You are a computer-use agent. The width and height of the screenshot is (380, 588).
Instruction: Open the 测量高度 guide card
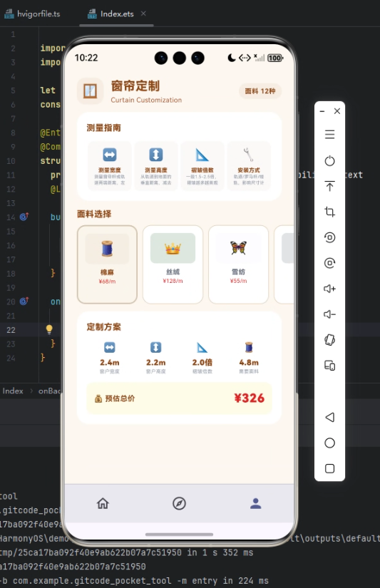(x=156, y=166)
